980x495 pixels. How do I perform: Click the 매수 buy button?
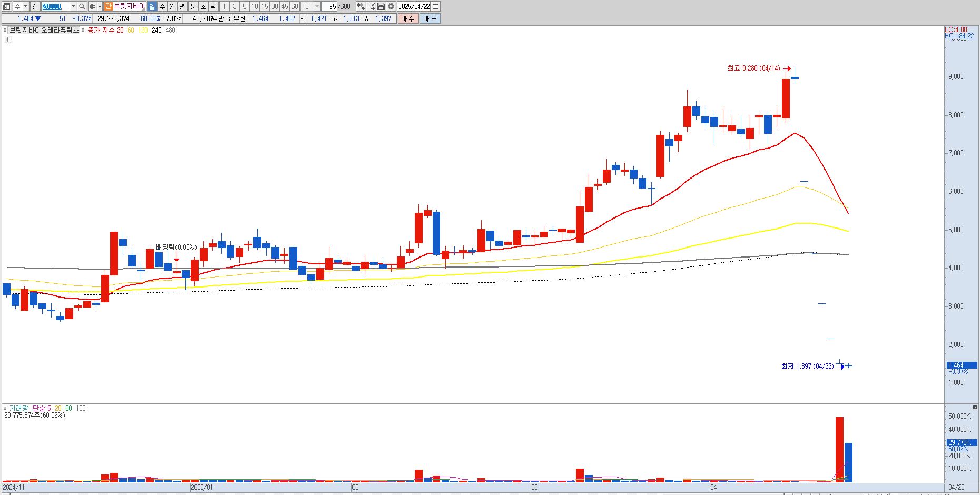tap(408, 18)
